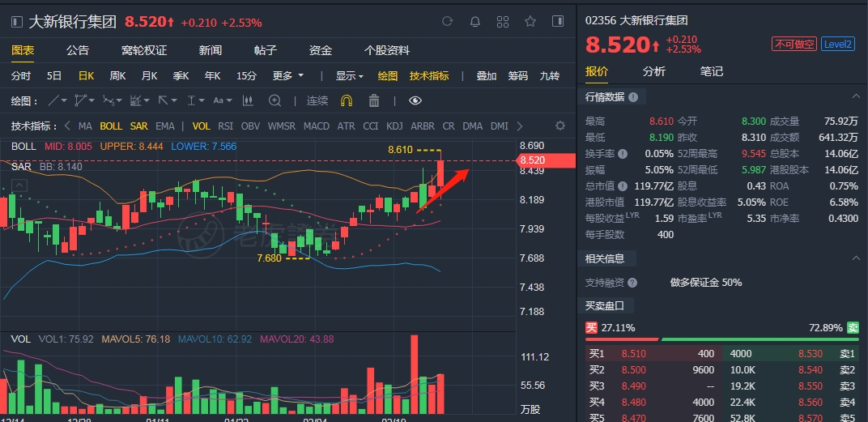The image size is (868, 422).
Task: Click the small collapse box below SAR label
Action: (19, 185)
